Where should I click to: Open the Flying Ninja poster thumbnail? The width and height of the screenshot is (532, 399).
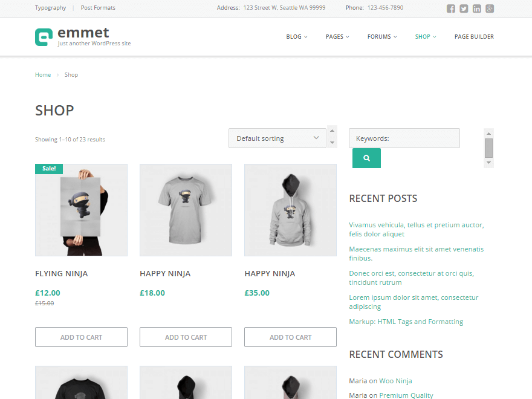(81, 210)
